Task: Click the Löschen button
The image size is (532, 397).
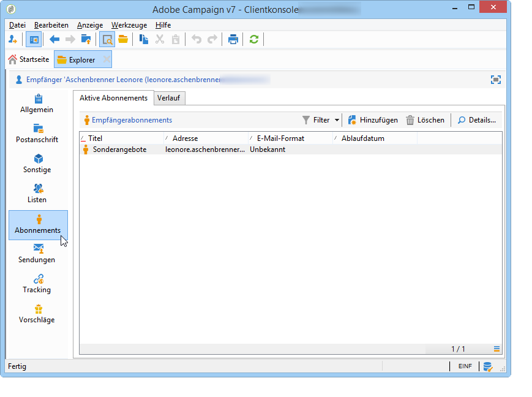Action: click(425, 120)
